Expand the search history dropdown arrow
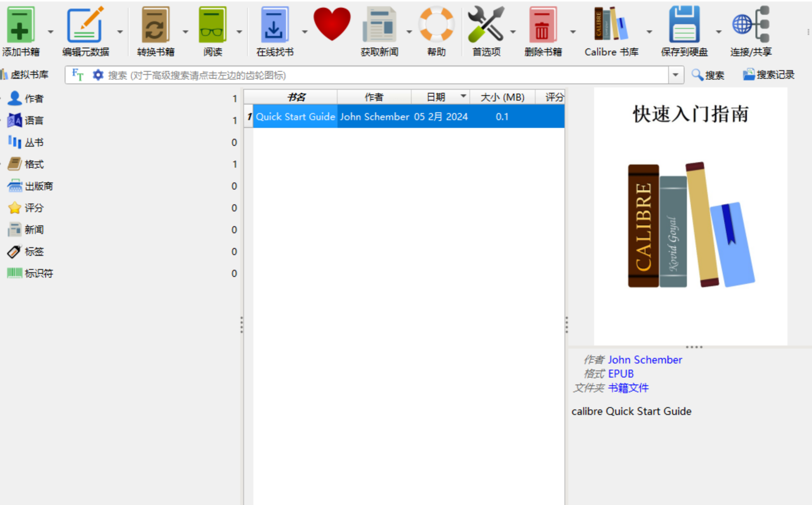Screen dimensions: 812x505 point(676,74)
